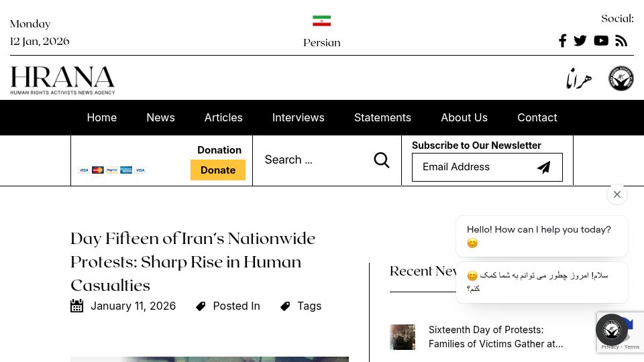Click the yellow Donate button
This screenshot has height=362, width=644.
click(217, 170)
